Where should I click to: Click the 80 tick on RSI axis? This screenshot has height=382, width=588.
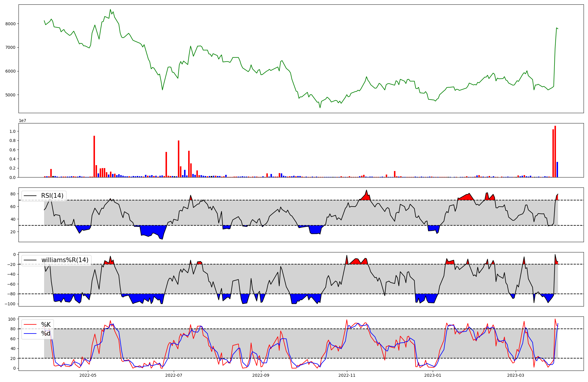[13, 194]
